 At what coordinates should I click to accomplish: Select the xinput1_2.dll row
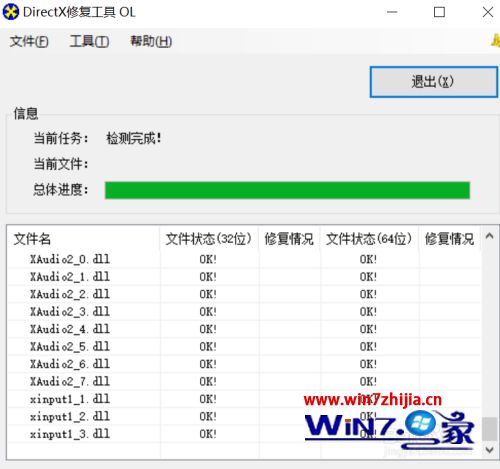244,416
